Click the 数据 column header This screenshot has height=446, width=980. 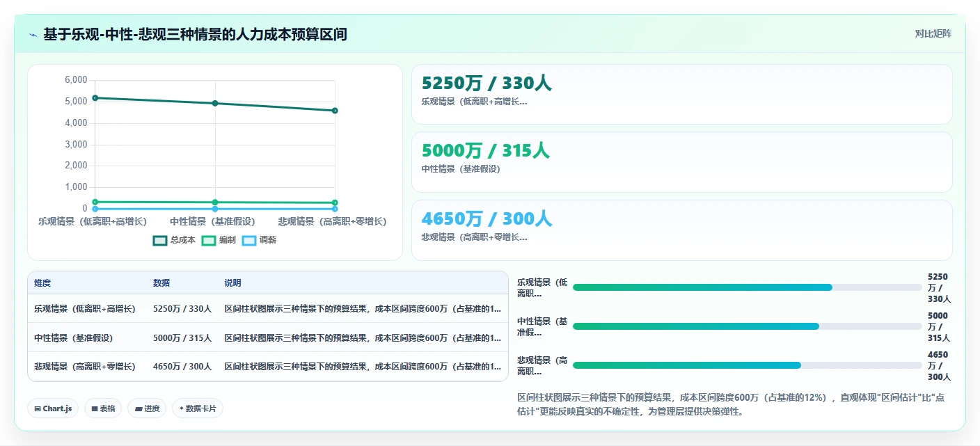(x=161, y=283)
